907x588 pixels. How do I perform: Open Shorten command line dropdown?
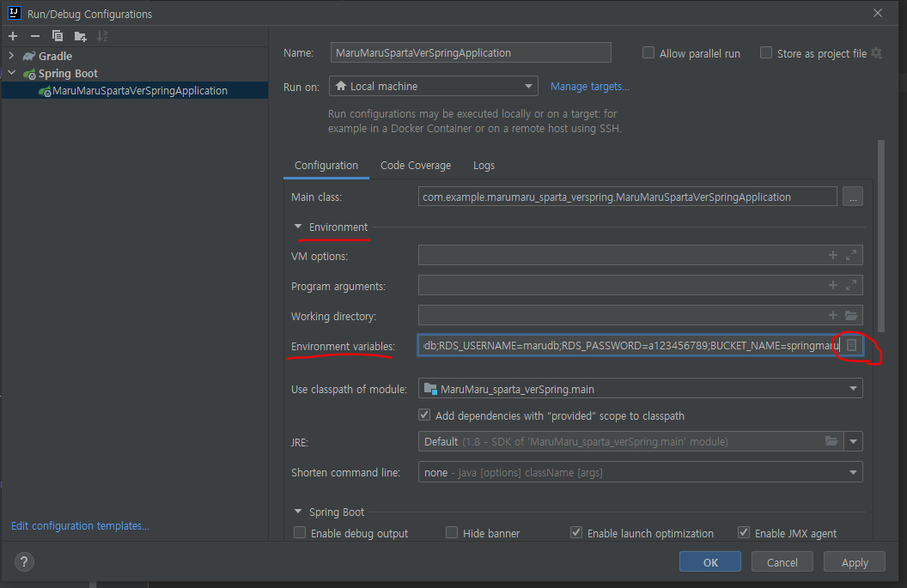click(641, 472)
